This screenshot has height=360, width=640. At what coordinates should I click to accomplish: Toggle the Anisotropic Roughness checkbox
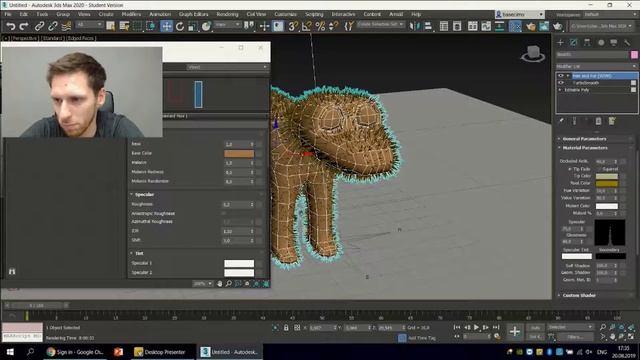(224, 213)
